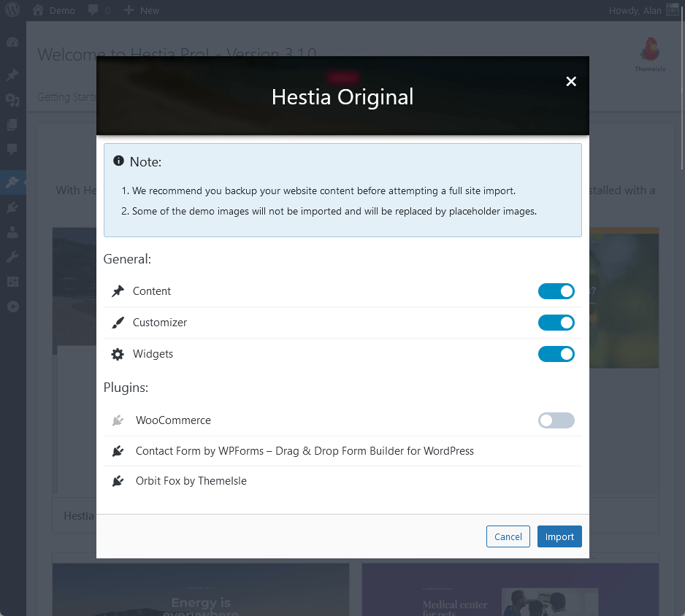Open Comments in the sidebar
This screenshot has height=616, width=685.
click(x=12, y=150)
